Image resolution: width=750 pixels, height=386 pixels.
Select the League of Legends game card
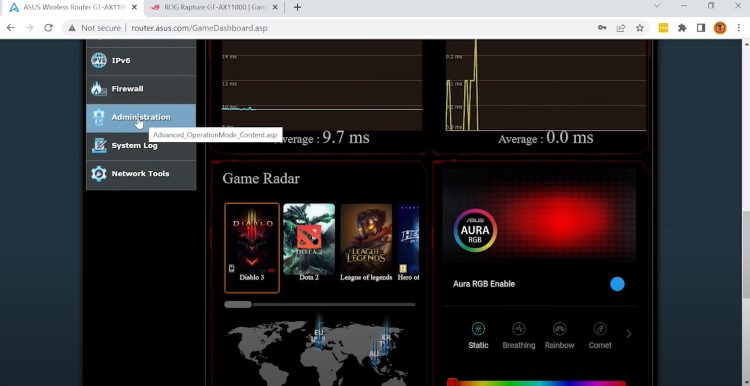(x=366, y=243)
